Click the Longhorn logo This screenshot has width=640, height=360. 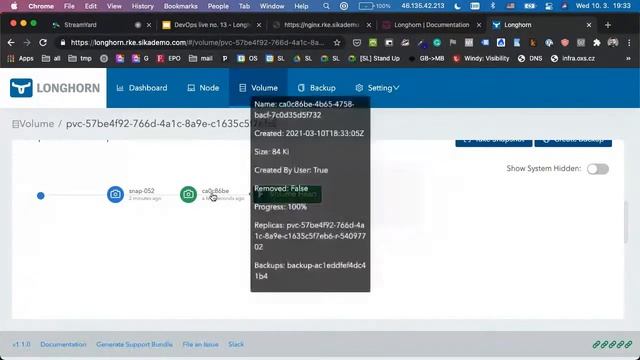tap(55, 88)
